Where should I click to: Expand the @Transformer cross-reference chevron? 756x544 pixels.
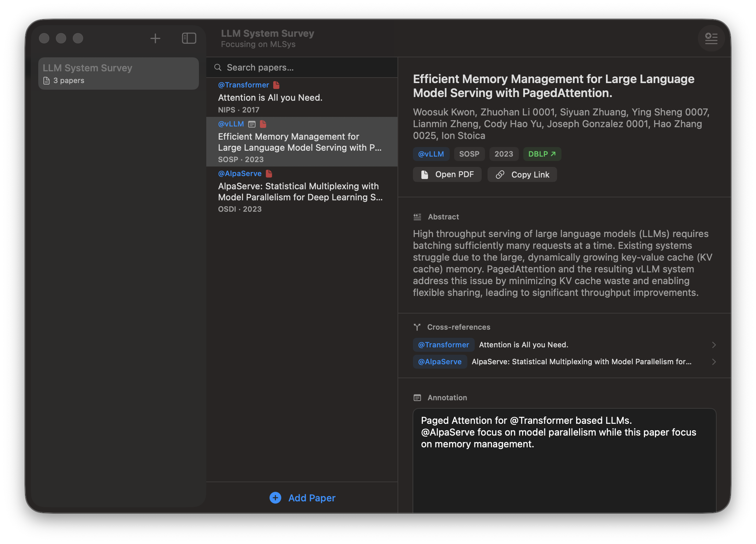[x=714, y=345]
